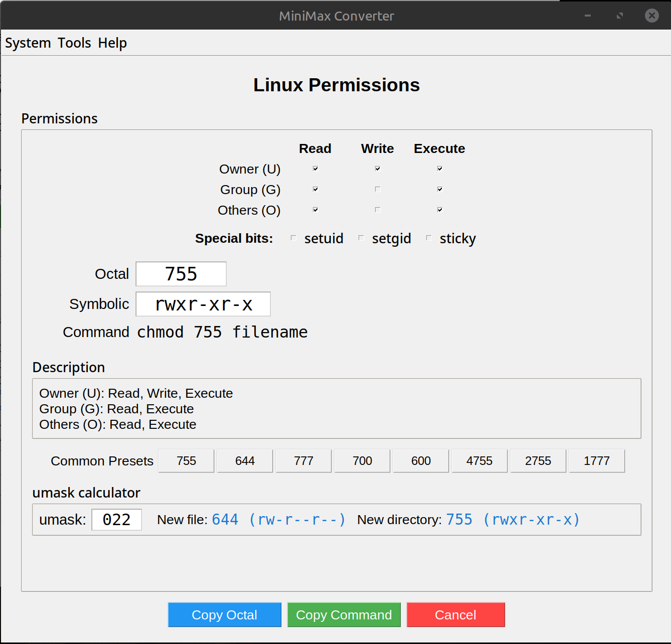
Task: Toggle Group Read permission checkbox
Action: (315, 189)
